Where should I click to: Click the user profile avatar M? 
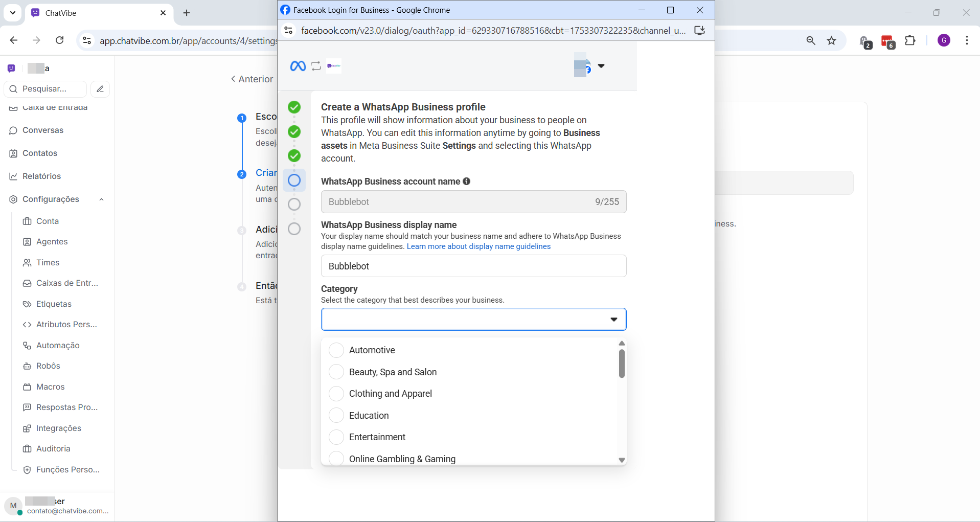click(13, 506)
